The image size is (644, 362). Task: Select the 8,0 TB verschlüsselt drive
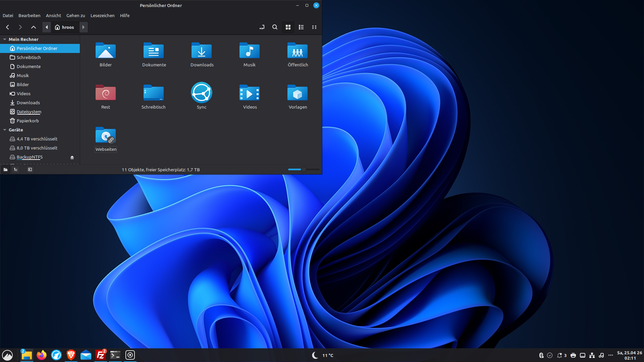(x=40, y=148)
